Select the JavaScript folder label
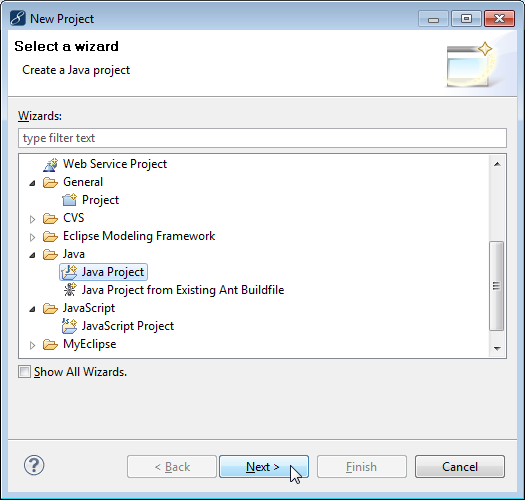 [x=89, y=308]
